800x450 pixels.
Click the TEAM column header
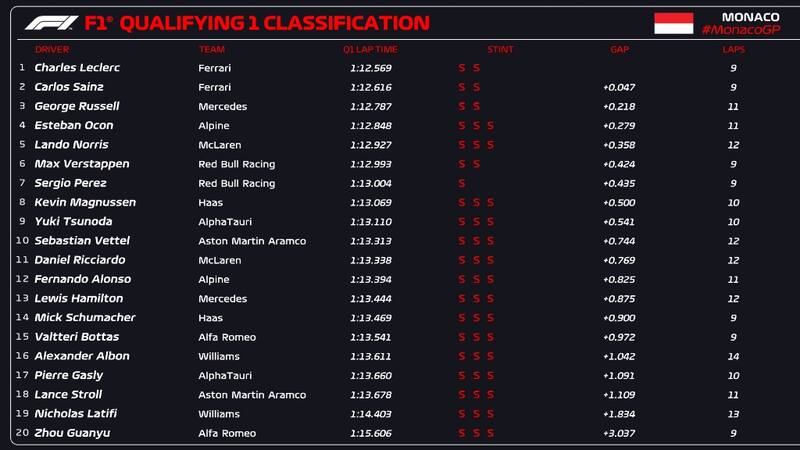pyautogui.click(x=210, y=49)
